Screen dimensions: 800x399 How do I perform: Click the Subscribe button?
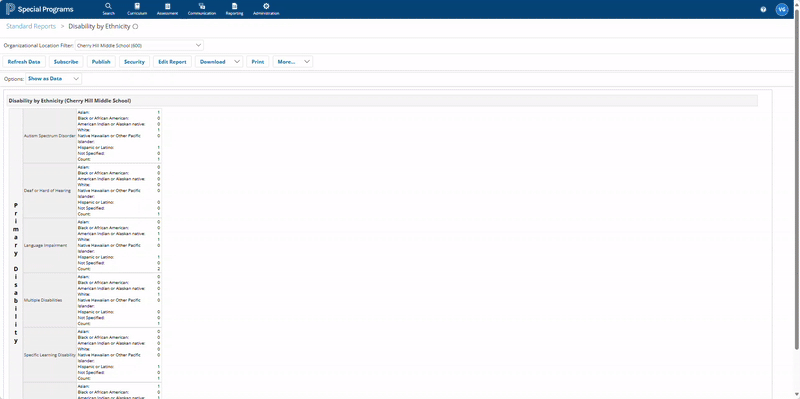coord(66,62)
